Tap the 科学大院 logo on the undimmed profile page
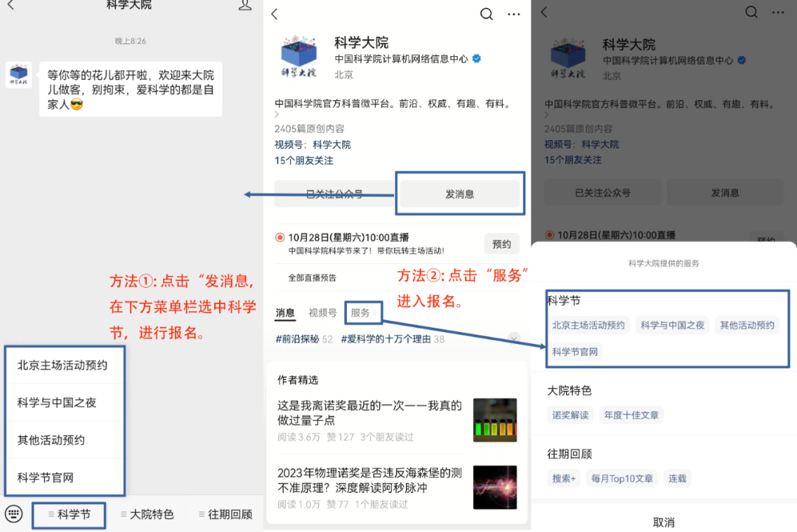 (x=299, y=56)
